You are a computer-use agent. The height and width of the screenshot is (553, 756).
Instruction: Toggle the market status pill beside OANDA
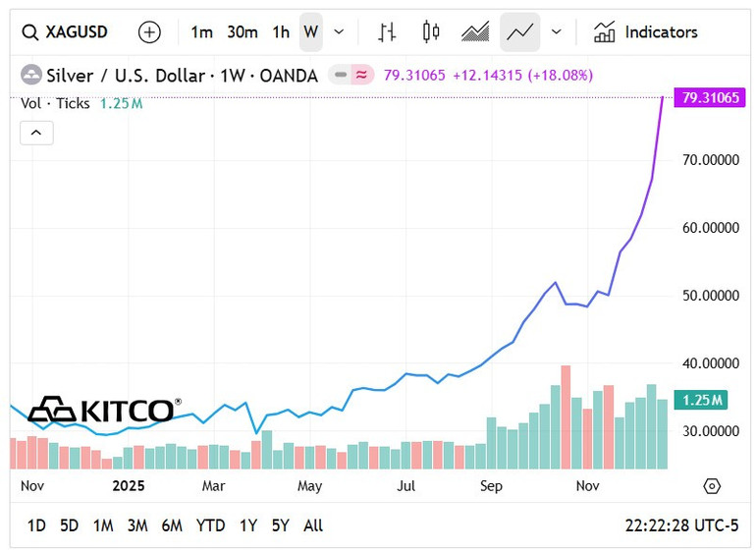click(351, 75)
